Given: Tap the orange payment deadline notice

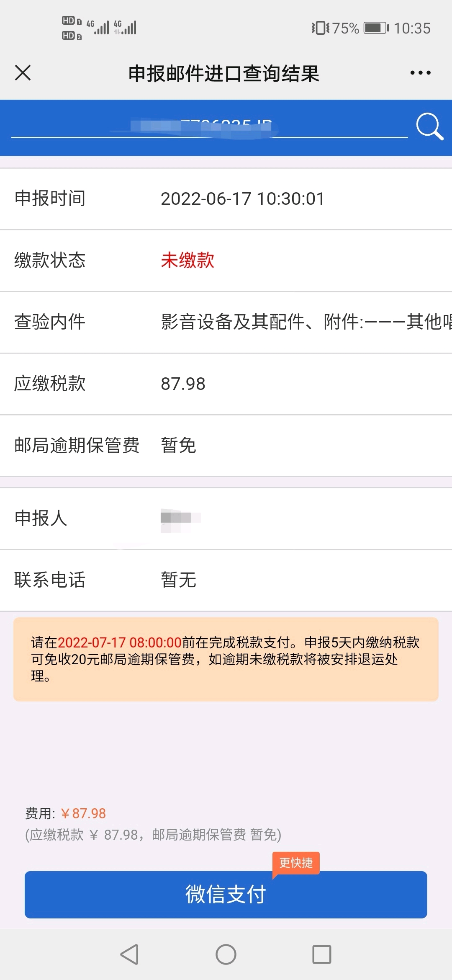Looking at the screenshot, I should tap(226, 659).
